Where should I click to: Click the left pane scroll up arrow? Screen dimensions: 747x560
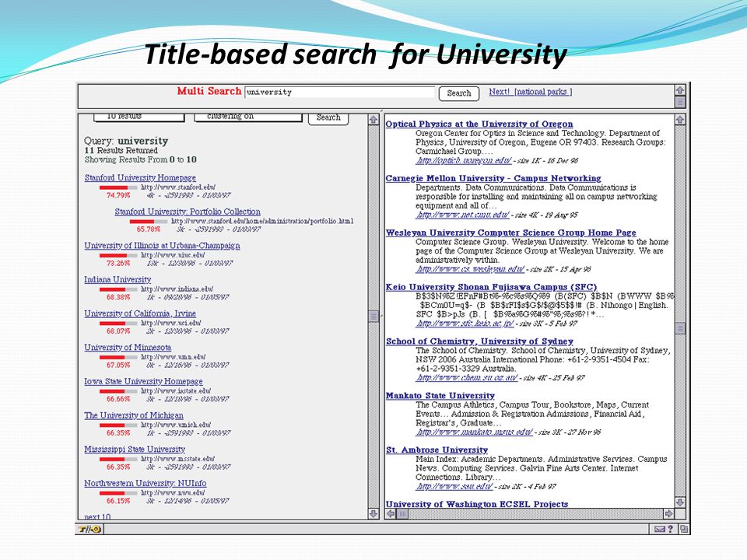tap(373, 119)
